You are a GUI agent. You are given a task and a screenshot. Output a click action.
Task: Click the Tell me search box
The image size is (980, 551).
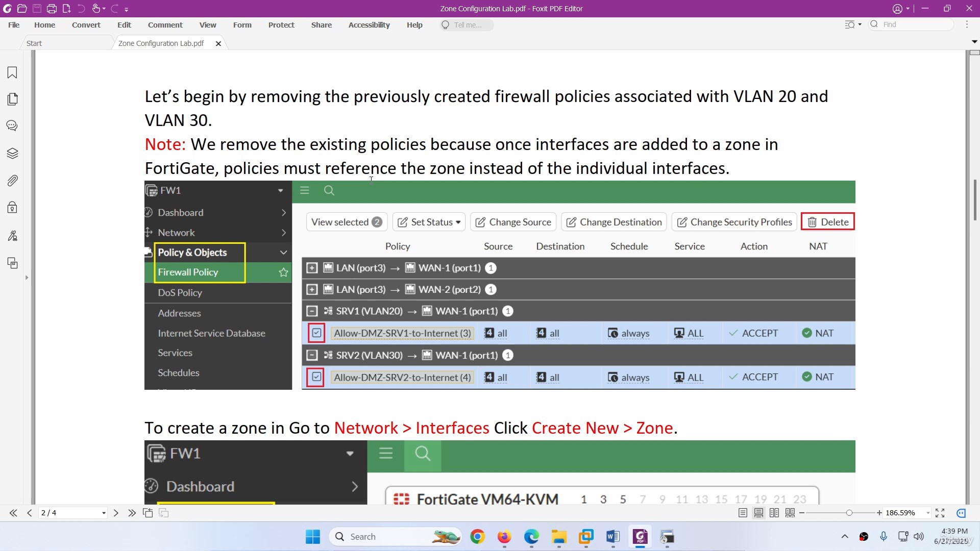point(467,24)
